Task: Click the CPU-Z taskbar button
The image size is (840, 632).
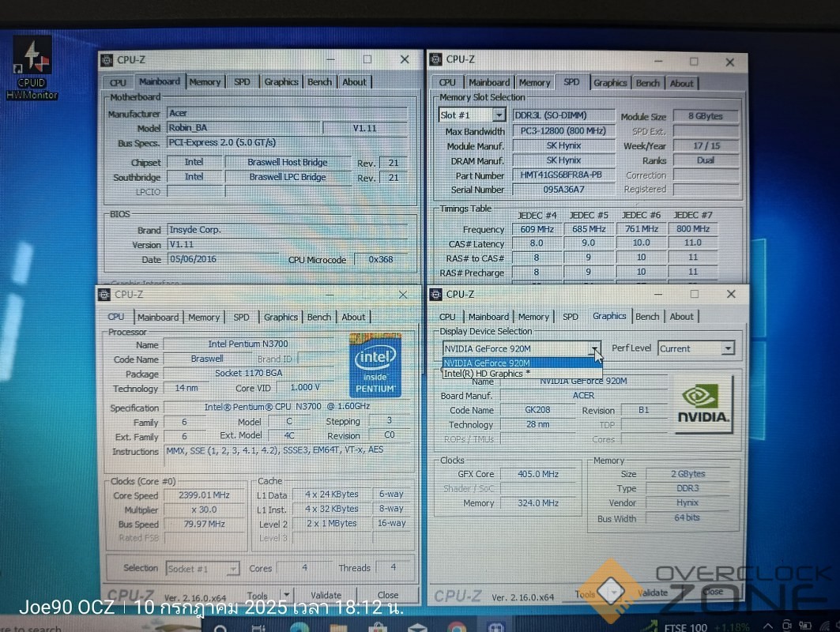Action: click(x=495, y=626)
